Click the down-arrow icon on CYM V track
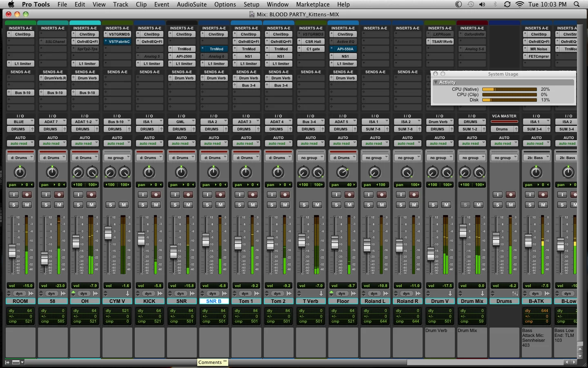This screenshot has height=368, width=588. (x=127, y=294)
